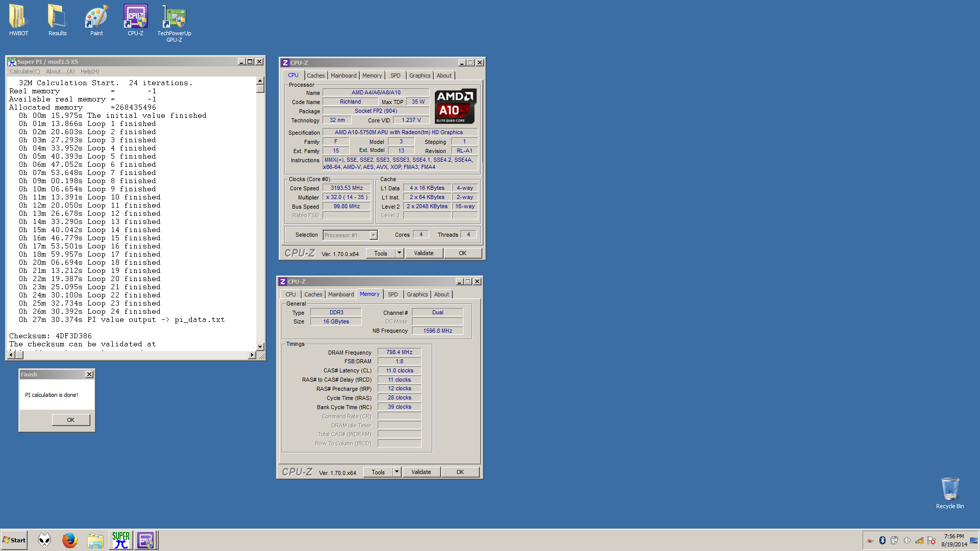Select Graphics tab in upper CPU-Z
Screen dimensions: 980x551
pos(420,76)
